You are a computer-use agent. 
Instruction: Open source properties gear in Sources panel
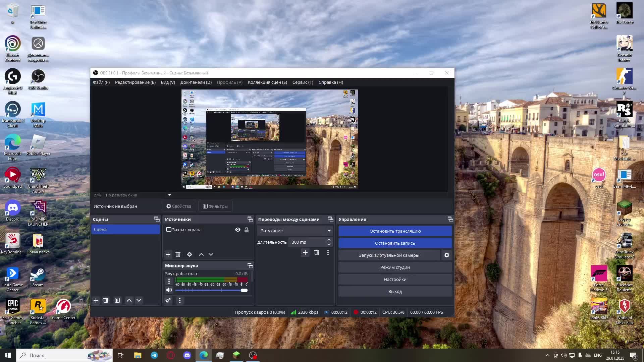pyautogui.click(x=190, y=254)
